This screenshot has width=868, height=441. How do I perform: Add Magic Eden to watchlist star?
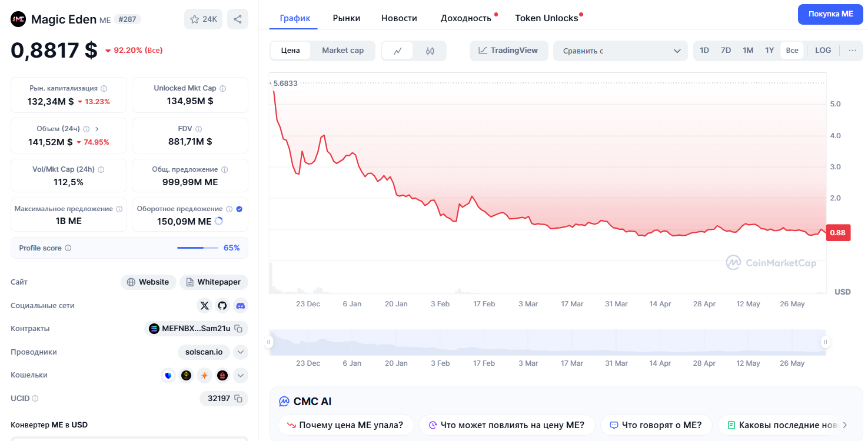(x=203, y=19)
